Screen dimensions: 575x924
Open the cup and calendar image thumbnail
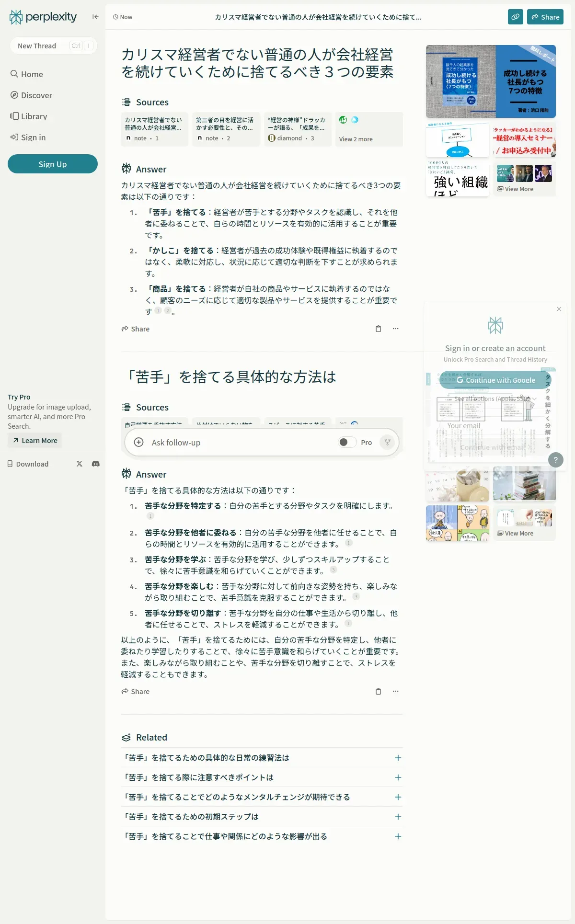[x=458, y=484]
